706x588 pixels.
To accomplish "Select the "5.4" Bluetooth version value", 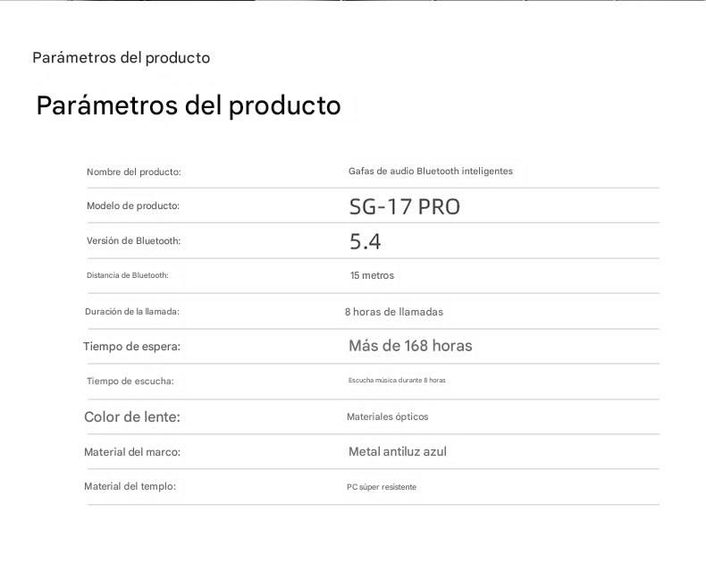I will 365,241.
